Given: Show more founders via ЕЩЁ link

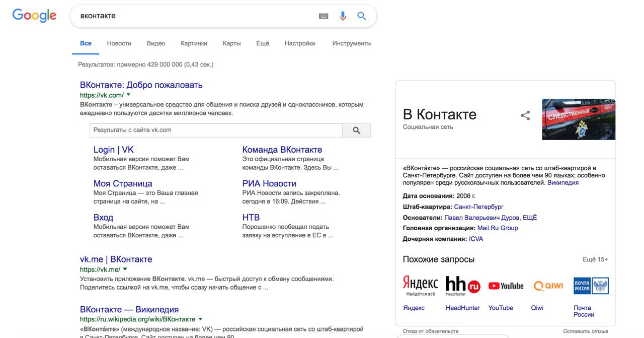Looking at the screenshot, I should click(530, 218).
